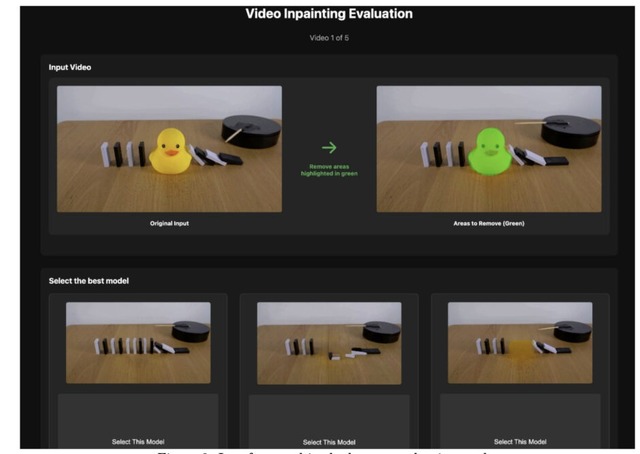Click the Remove areas highlighted in green instruction
Viewport: 640px width, 454px height.
pos(329,170)
